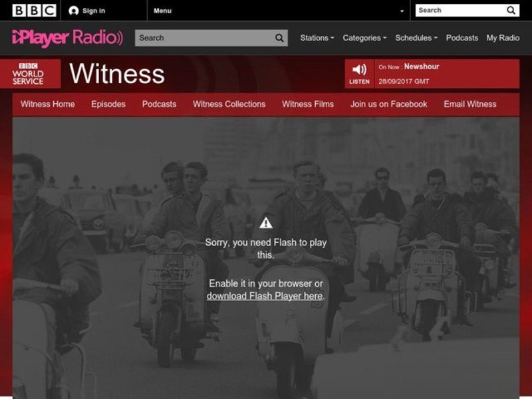Image resolution: width=532 pixels, height=399 pixels.
Task: Click the iPlayer Radio search input field
Action: 203,38
